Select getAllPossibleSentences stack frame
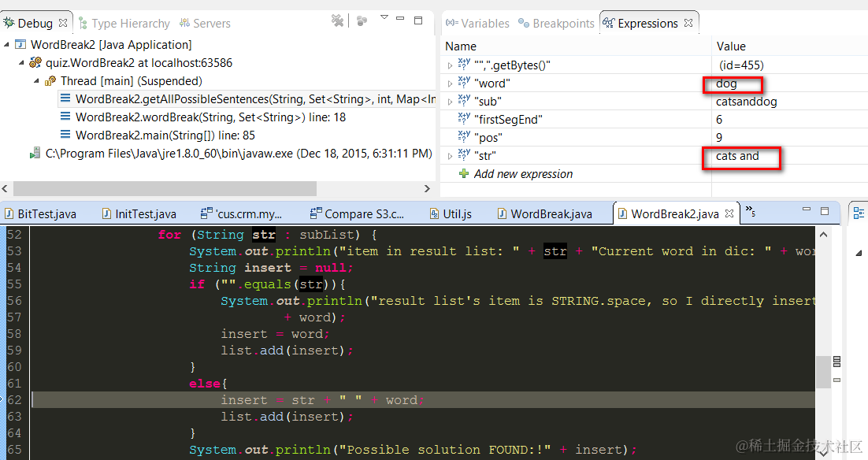The width and height of the screenshot is (868, 460). (247, 99)
